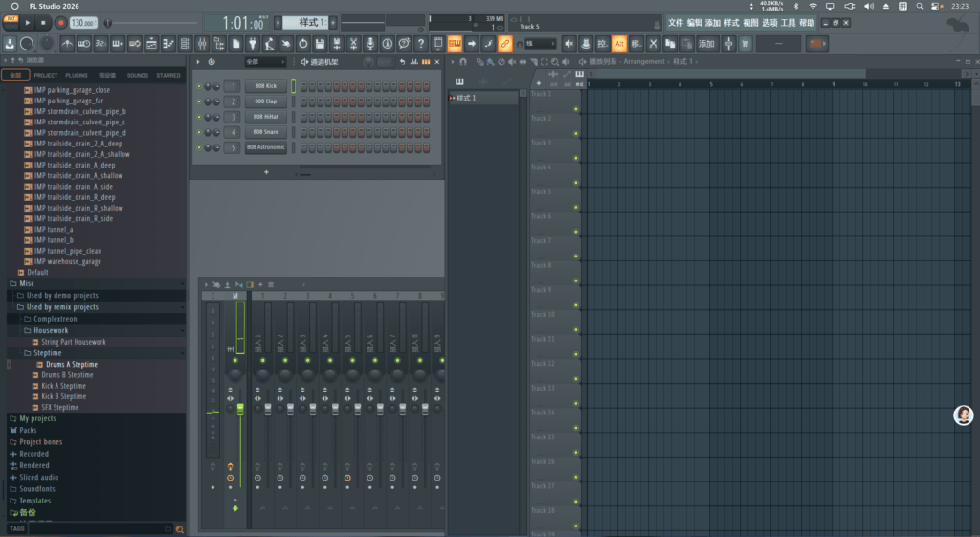The height and width of the screenshot is (537, 980).
Task: Toggle the orange piano roll view icon
Action: coord(455,44)
